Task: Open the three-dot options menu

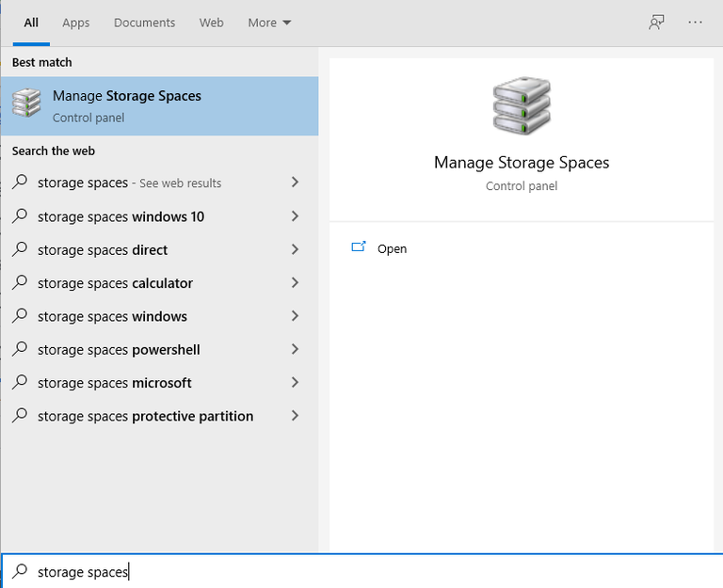Action: point(696,23)
